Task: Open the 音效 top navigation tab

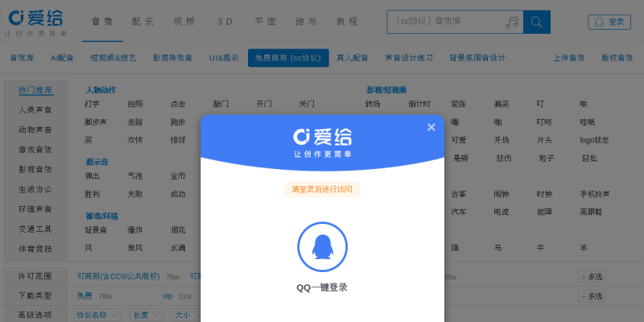Action: coord(102,22)
